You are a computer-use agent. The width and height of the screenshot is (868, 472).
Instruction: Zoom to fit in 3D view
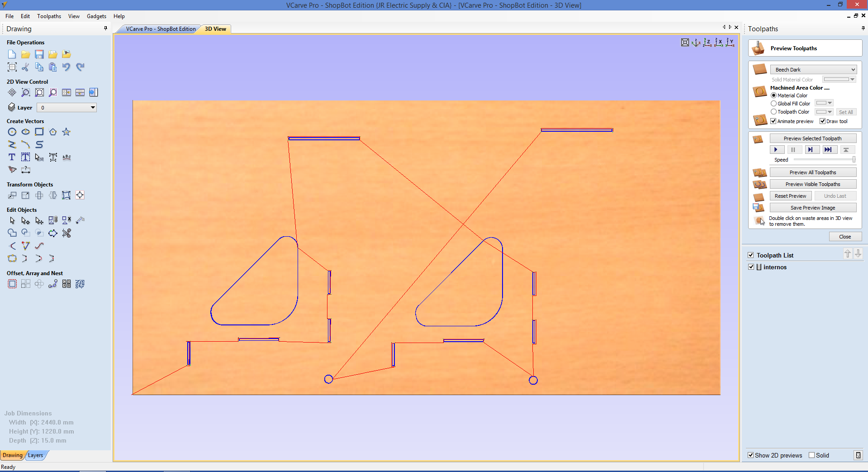tap(685, 43)
